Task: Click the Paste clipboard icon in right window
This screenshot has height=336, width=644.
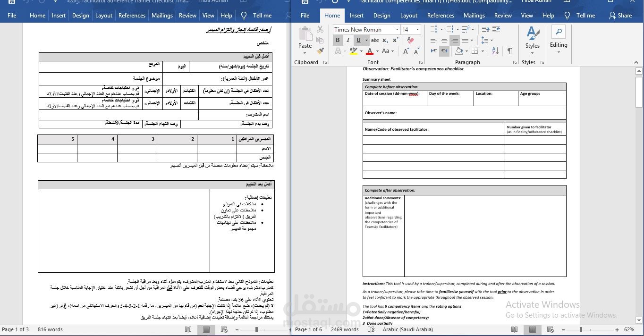Action: [x=305, y=34]
